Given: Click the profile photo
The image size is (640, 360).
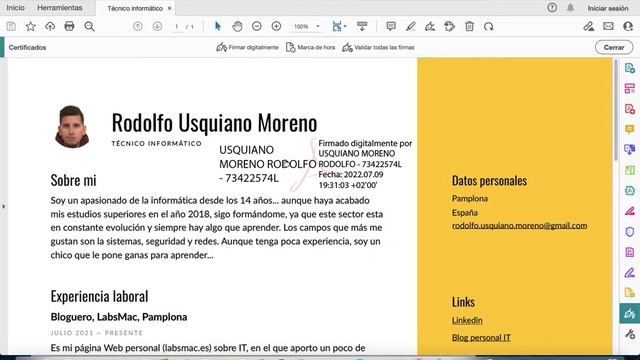Looking at the screenshot, I should click(x=72, y=127).
